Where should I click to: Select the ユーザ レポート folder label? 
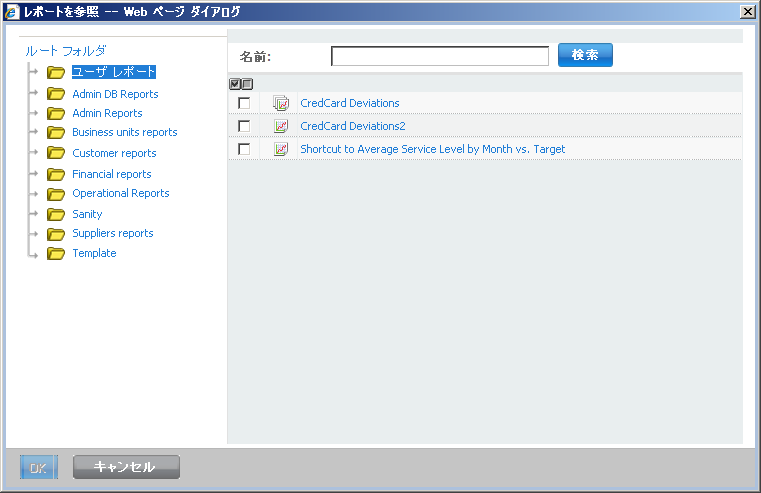point(114,72)
